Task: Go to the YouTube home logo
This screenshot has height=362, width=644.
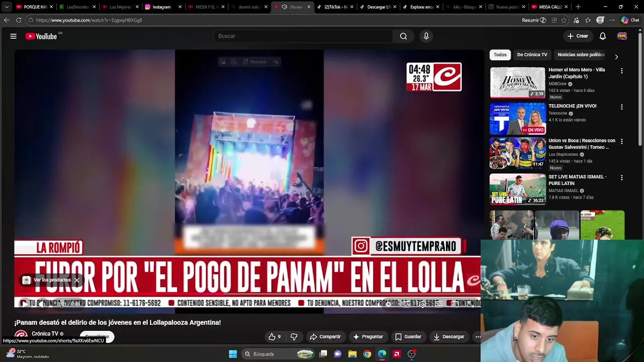Action: [x=41, y=36]
